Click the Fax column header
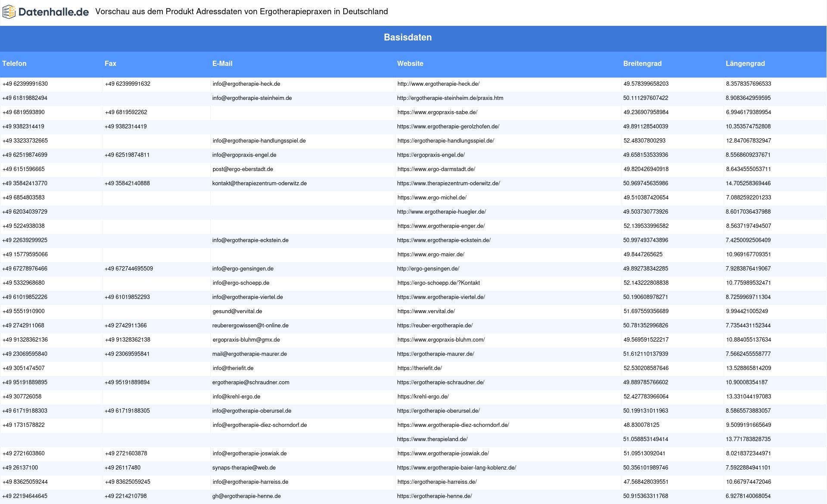827x504 pixels. 110,63
